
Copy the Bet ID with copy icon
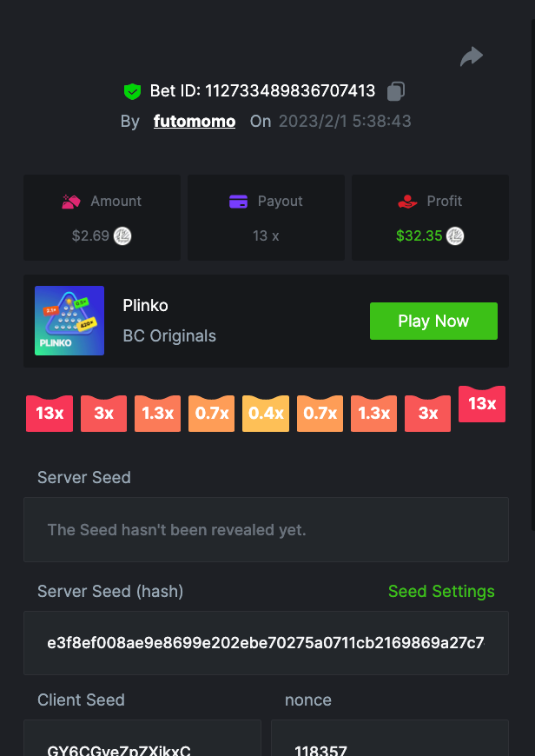click(x=396, y=90)
